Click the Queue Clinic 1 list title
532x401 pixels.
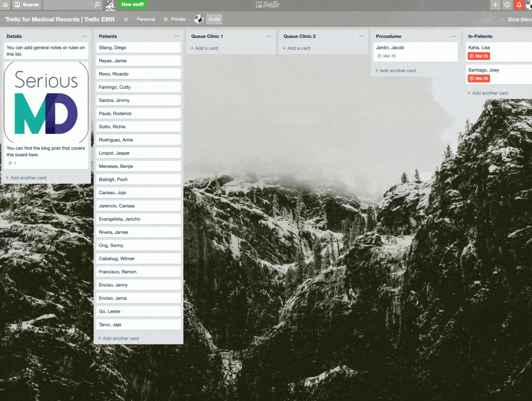click(x=207, y=36)
